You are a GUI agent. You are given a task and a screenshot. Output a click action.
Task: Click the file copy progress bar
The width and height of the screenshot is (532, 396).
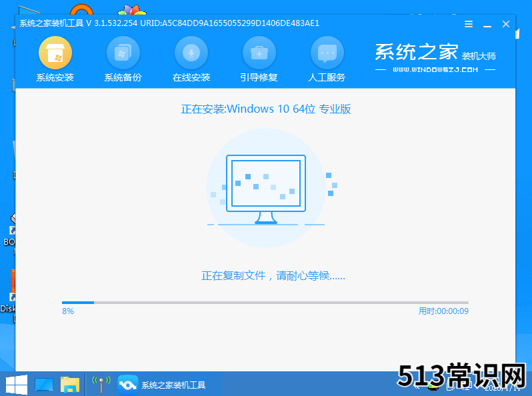coord(265,303)
